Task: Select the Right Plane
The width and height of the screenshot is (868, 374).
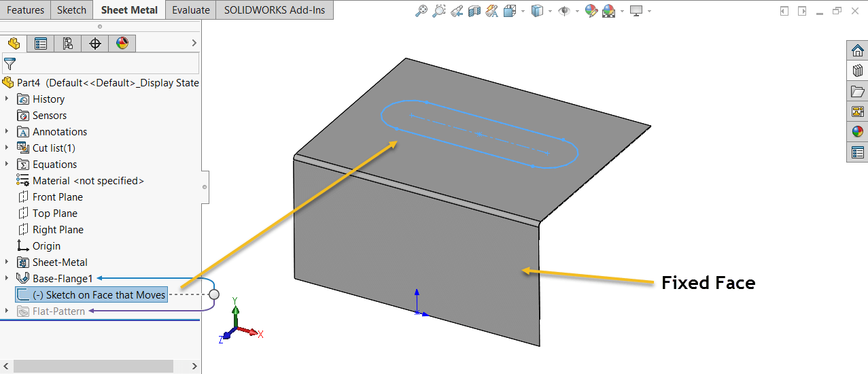Action: coord(50,230)
